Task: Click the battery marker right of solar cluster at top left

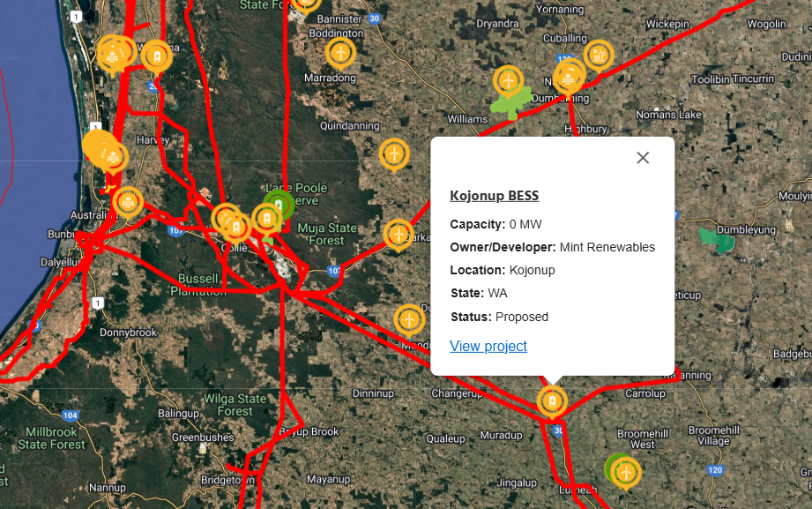Action: coord(156,56)
